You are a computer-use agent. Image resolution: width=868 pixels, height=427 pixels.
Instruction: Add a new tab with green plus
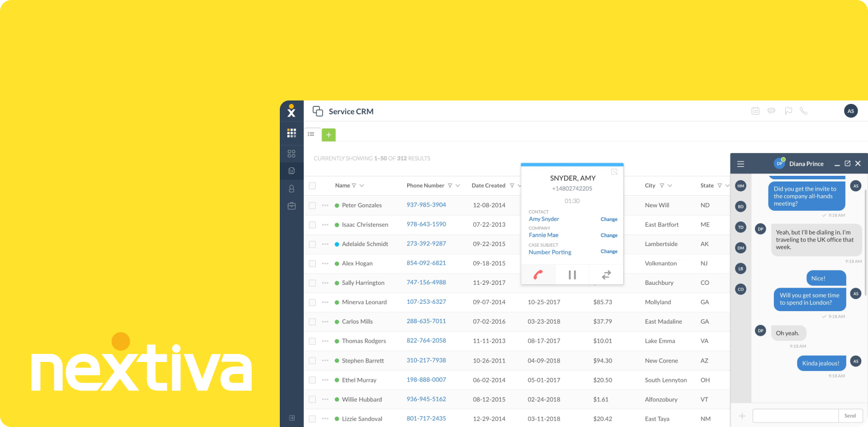(x=328, y=135)
